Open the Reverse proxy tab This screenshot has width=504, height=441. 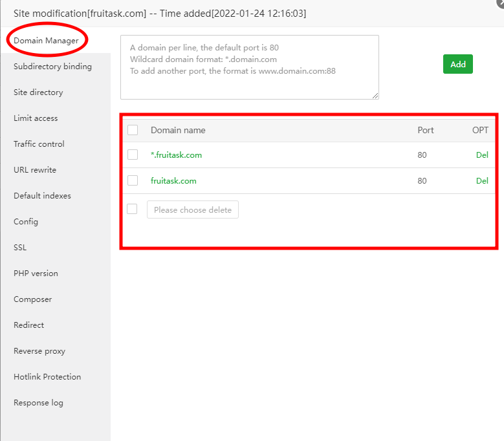39,351
